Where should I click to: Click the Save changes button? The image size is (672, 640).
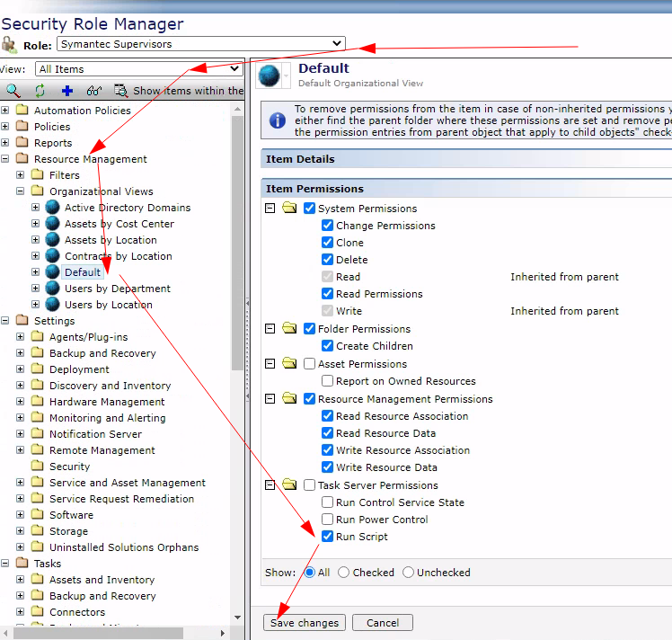pos(304,623)
